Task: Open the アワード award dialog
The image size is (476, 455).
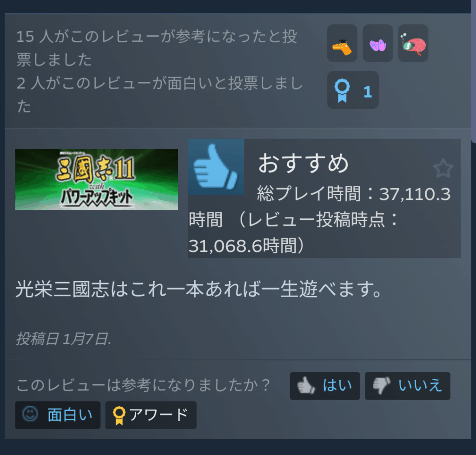Action: click(x=151, y=415)
